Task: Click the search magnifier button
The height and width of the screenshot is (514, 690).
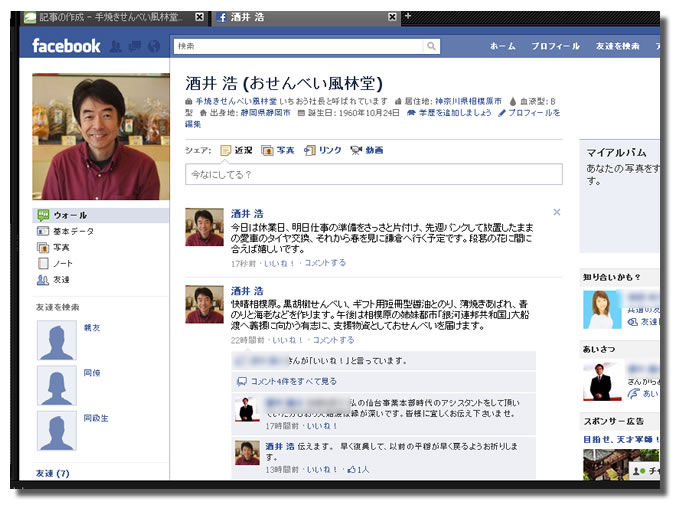Action: click(x=431, y=46)
